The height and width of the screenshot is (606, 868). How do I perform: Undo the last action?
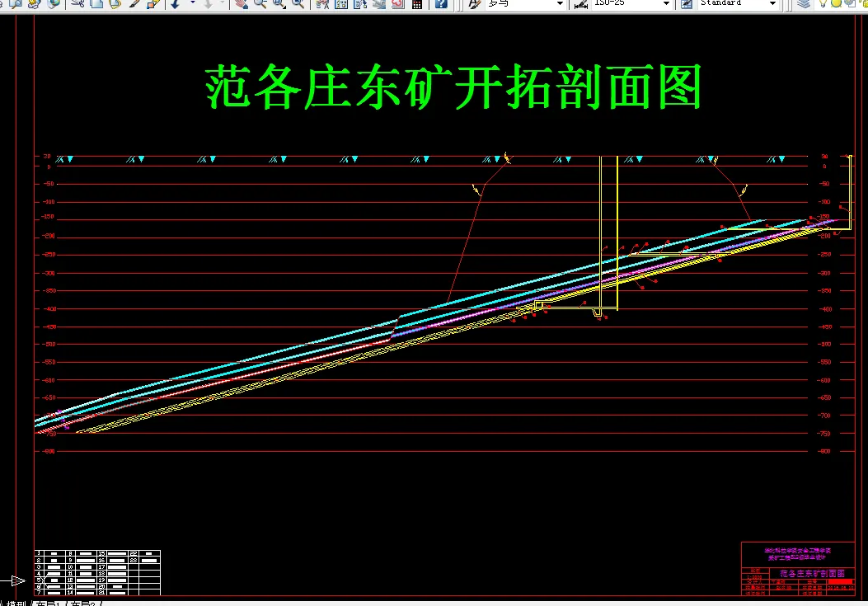tap(176, 4)
